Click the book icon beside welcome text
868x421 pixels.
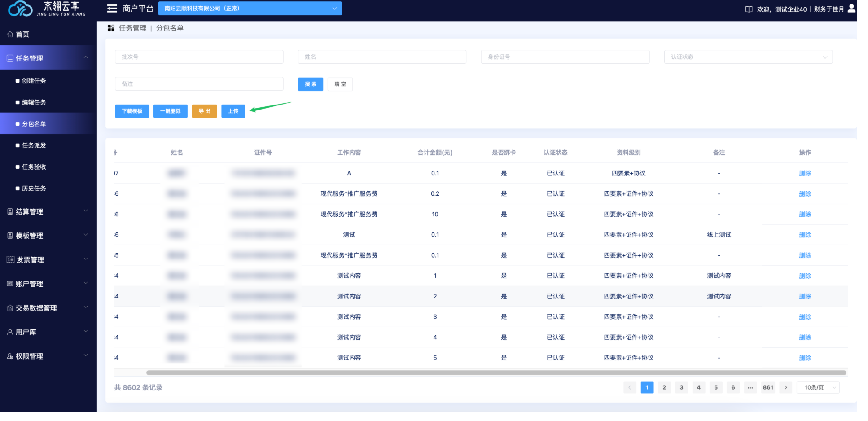click(749, 9)
